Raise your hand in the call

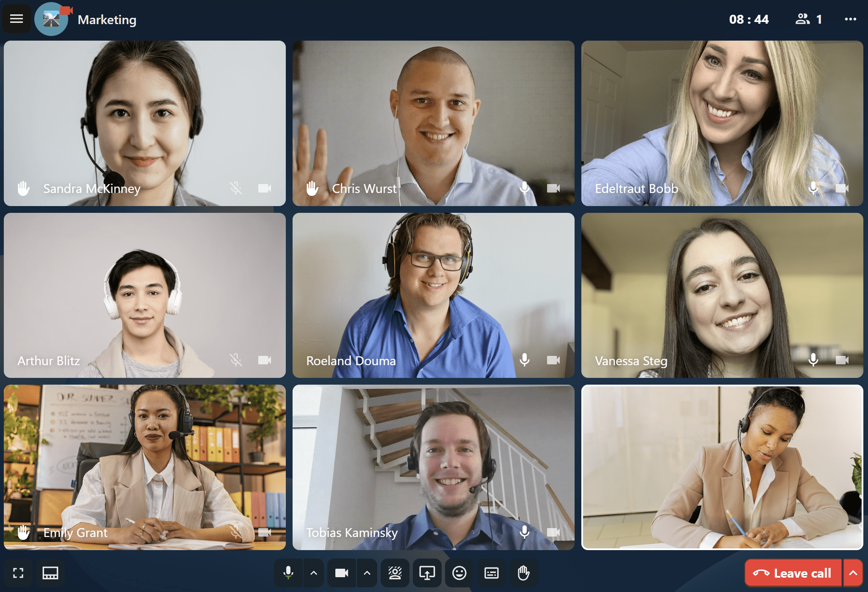(524, 573)
